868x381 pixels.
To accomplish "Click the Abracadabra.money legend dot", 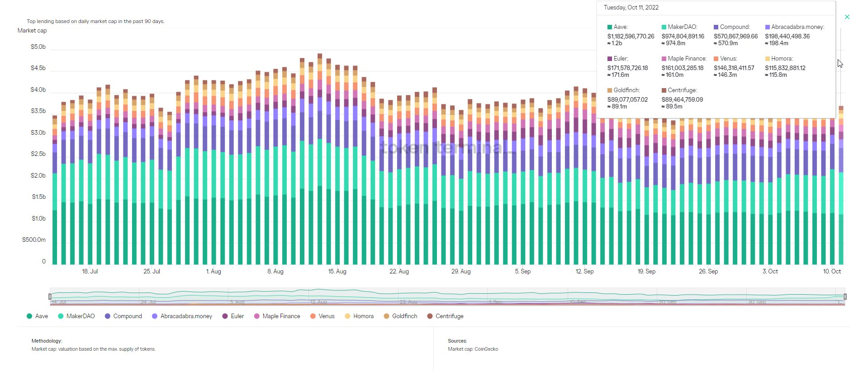I will click(x=155, y=316).
